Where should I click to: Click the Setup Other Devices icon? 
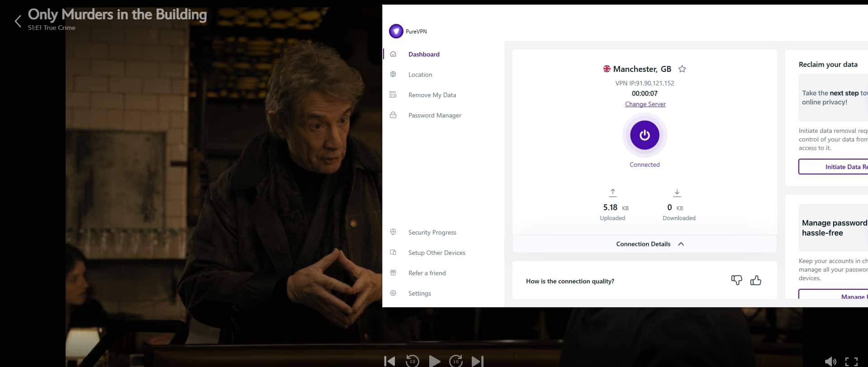[x=393, y=252]
